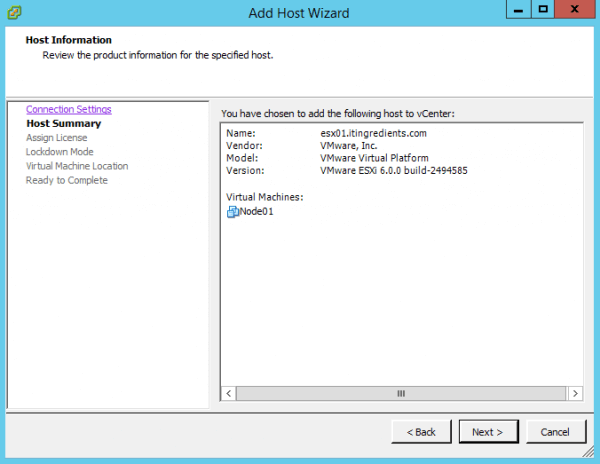
Task: Click the Model: field label
Action: pos(242,158)
